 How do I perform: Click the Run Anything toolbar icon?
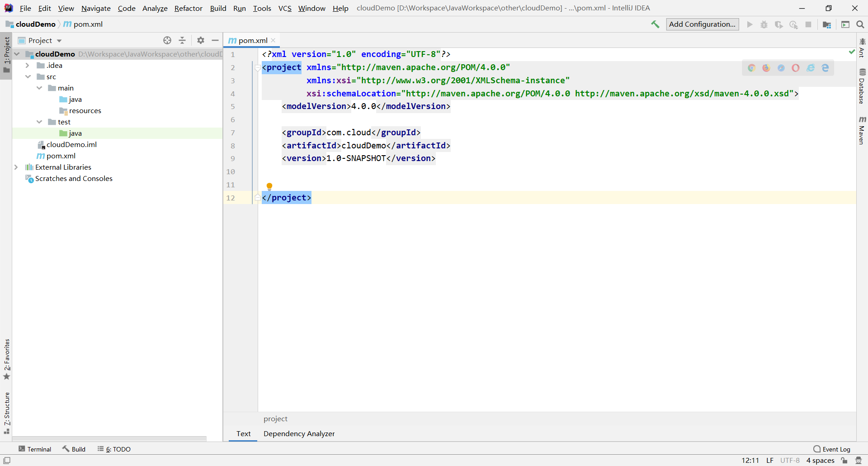point(845,24)
